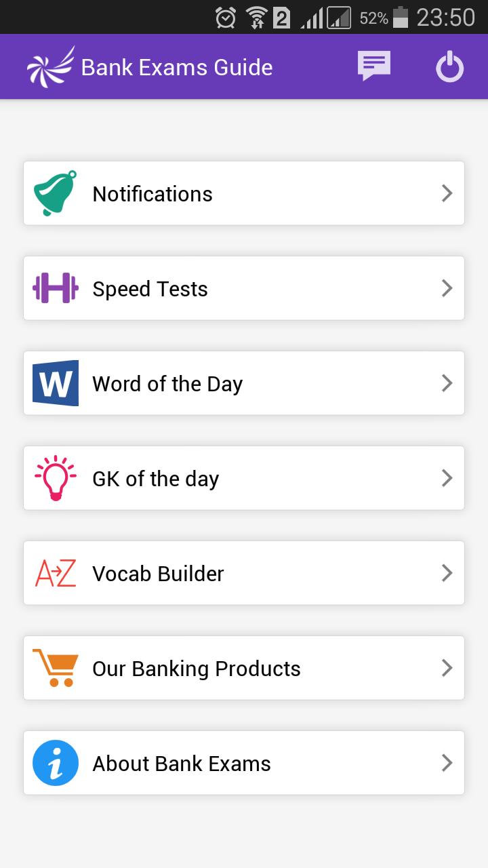Image resolution: width=488 pixels, height=868 pixels.
Task: Tap the alarm clock status bar icon
Action: (226, 18)
